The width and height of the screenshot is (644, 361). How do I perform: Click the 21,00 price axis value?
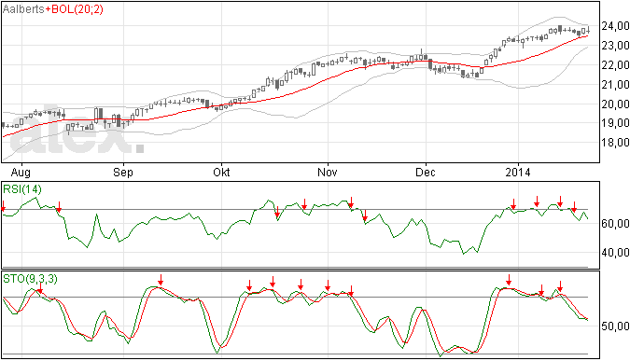tap(615, 85)
